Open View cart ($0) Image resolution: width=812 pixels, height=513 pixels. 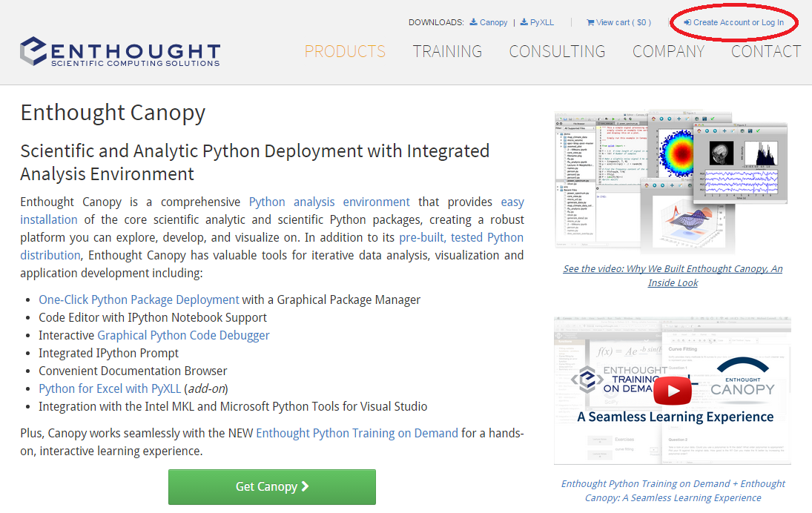coord(624,22)
